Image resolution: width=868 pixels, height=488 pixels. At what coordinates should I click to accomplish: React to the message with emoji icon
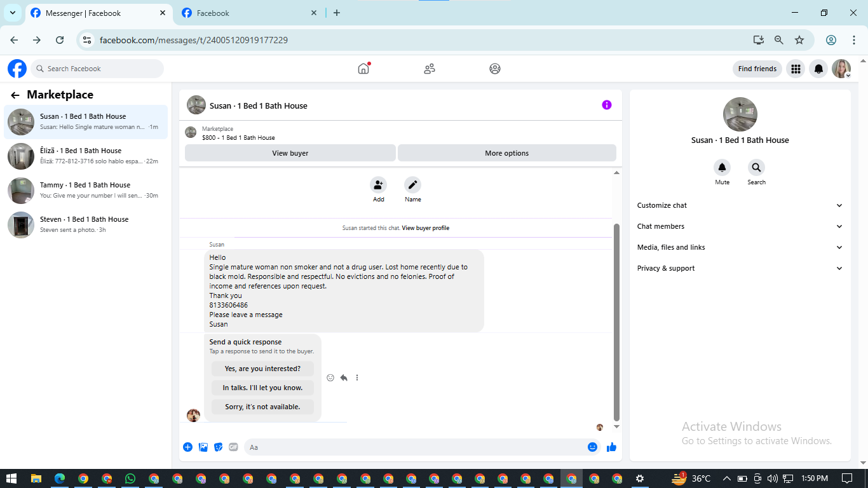pos(330,377)
